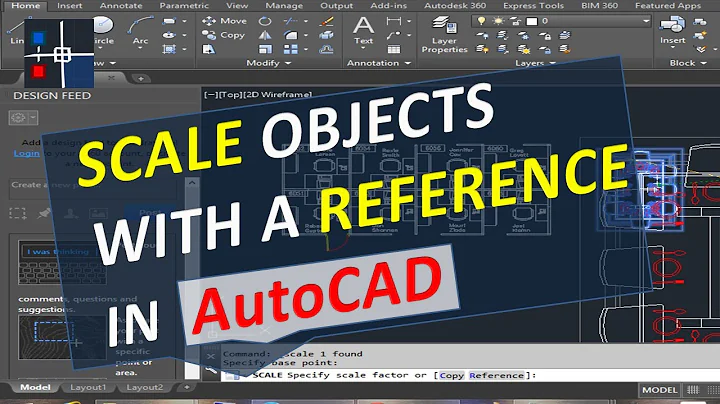Screen dimensions: 720x404
Task: Activate the Copy command in Modify panel
Action: 223,35
